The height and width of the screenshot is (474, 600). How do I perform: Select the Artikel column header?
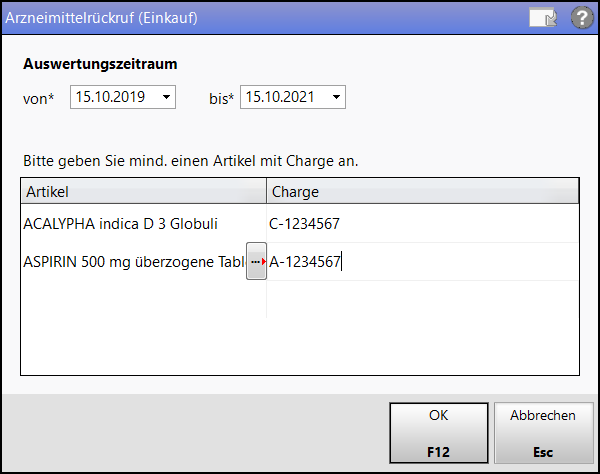[x=143, y=191]
